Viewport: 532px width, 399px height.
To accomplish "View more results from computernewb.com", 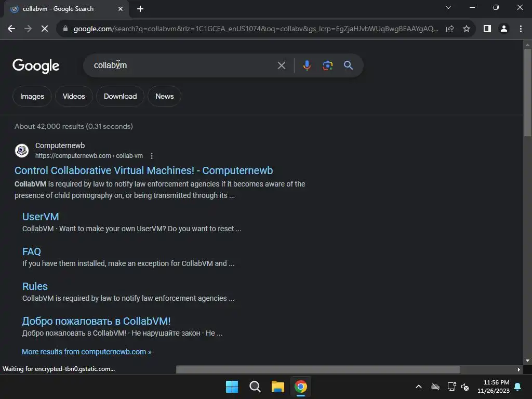I will tap(87, 352).
